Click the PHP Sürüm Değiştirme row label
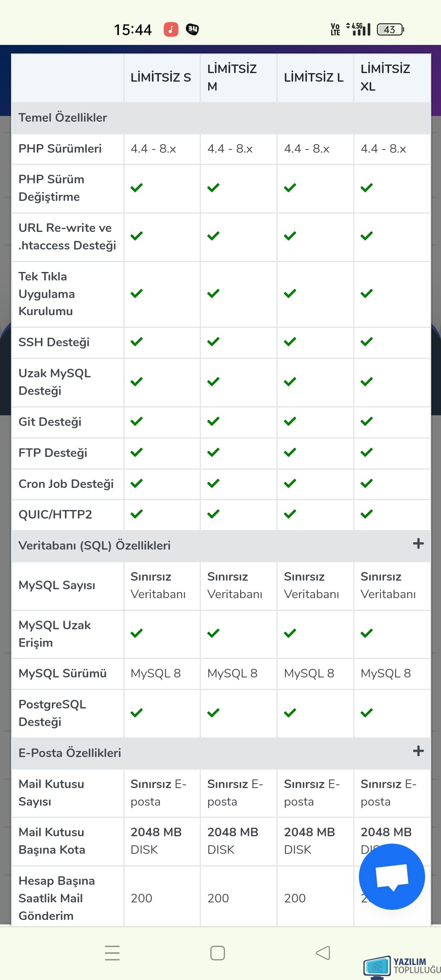This screenshot has height=980, width=441. point(51,188)
